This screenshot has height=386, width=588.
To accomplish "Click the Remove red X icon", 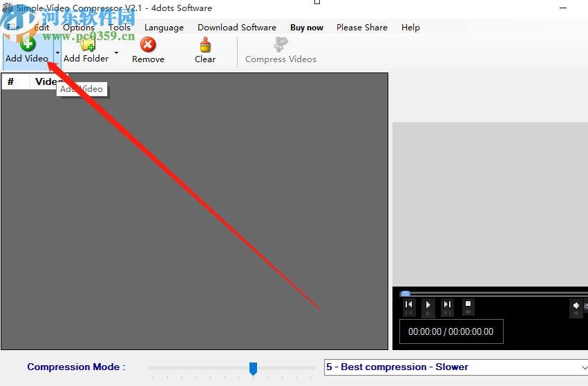I will click(x=148, y=45).
